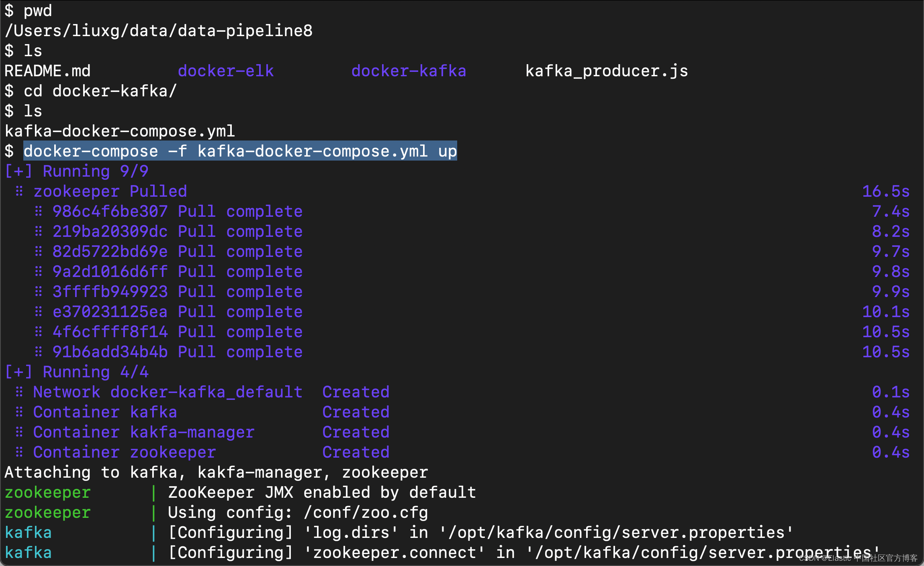Screen dimensions: 924x566
Task: Click the Container zookeeper entry
Action: [x=125, y=452]
